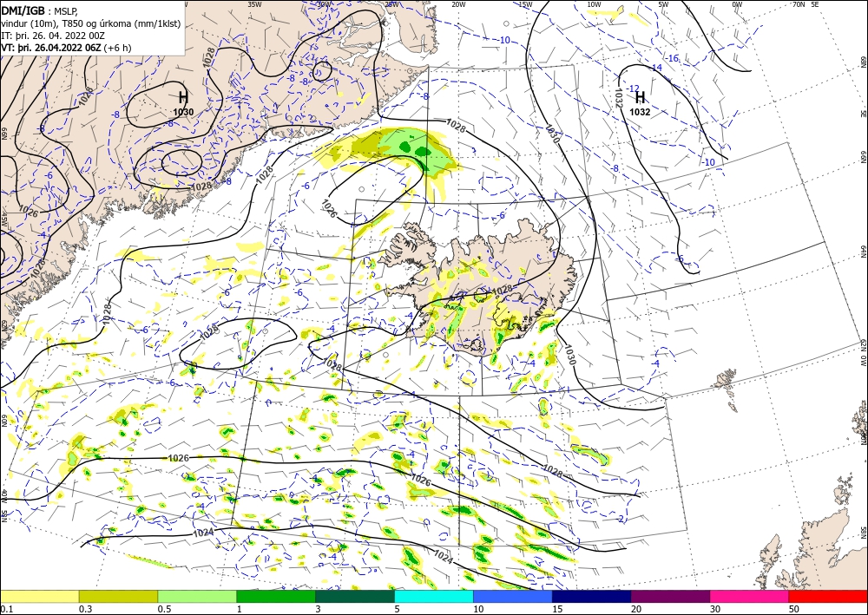Screen dimensions: 868x615
Task: Pick the red 50+ legend swatch
Action: 828,596
